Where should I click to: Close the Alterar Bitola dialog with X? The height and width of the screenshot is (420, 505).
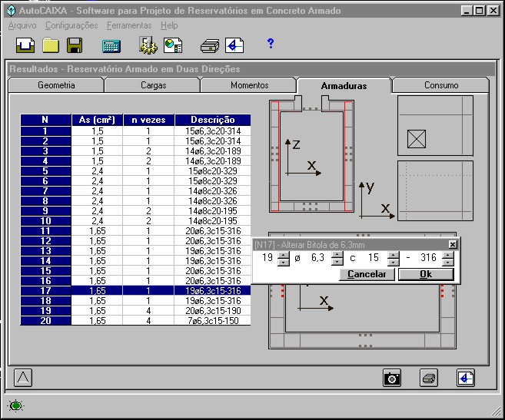pos(453,245)
